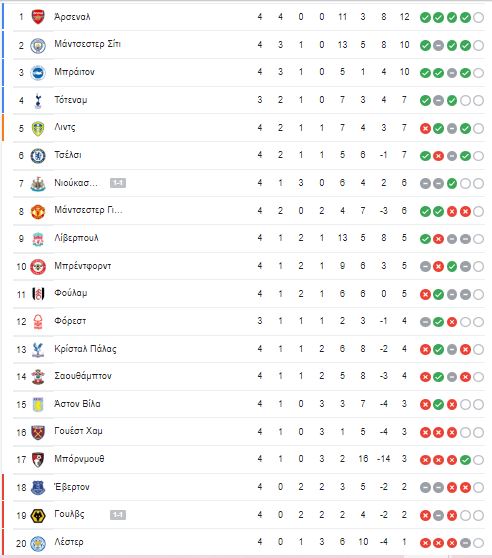Open the Κρίσταλ Πάλας team link
Image resolution: width=492 pixels, height=558 pixels.
pos(85,349)
